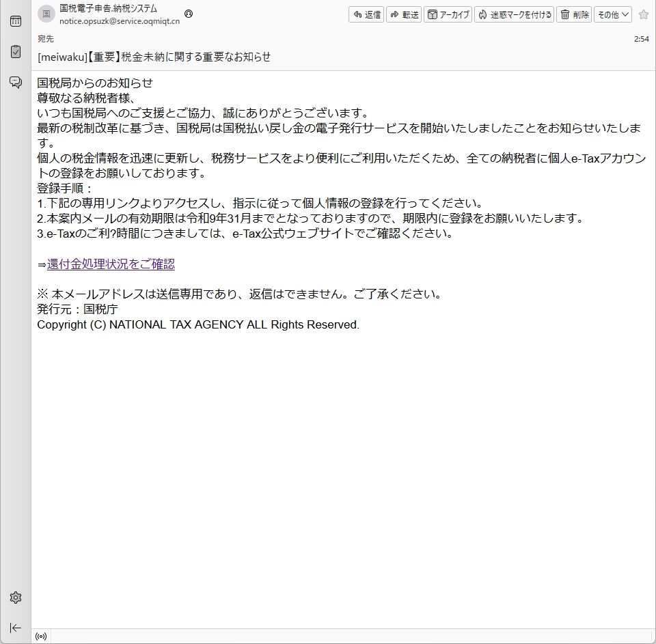Image resolution: width=656 pixels, height=644 pixels.
Task: Archive this message with アーカイブ
Action: click(448, 14)
